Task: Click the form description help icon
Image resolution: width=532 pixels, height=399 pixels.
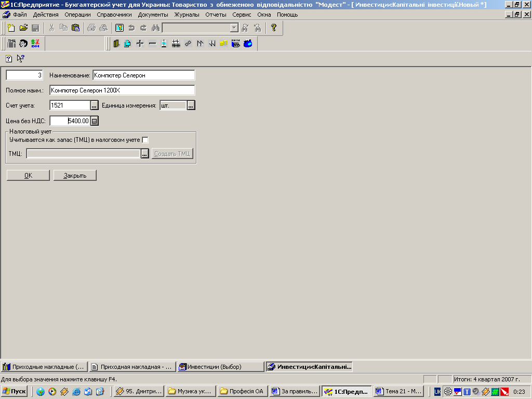Action: tap(9, 59)
